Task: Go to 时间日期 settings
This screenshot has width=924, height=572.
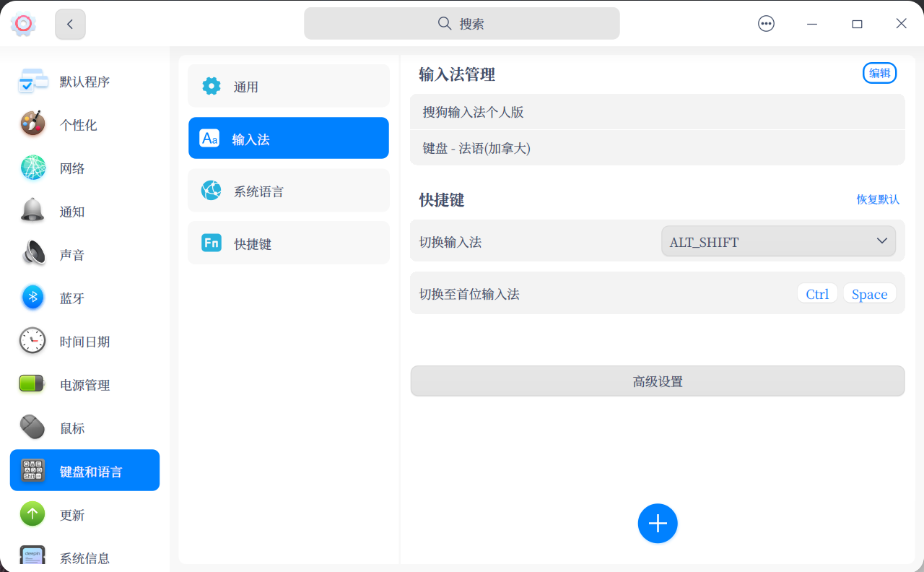Action: [84, 342]
